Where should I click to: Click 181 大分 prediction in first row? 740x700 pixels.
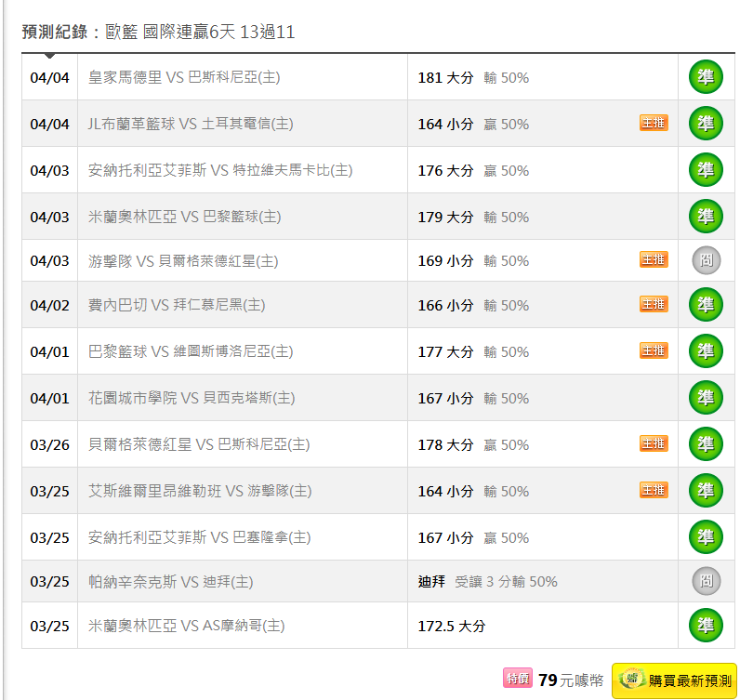446,77
